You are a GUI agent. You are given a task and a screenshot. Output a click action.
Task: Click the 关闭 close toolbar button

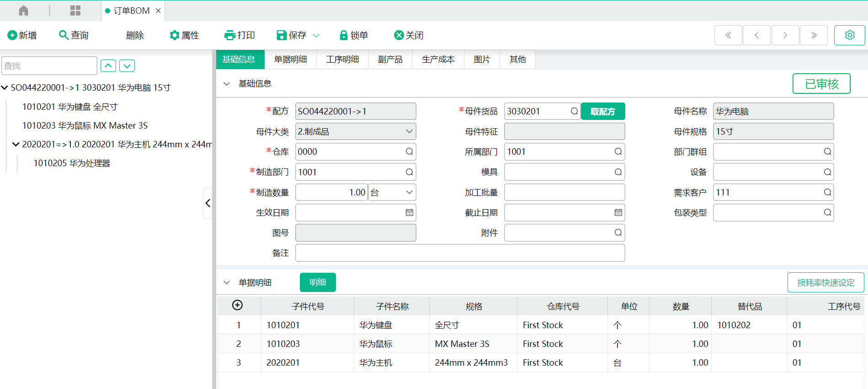[409, 35]
